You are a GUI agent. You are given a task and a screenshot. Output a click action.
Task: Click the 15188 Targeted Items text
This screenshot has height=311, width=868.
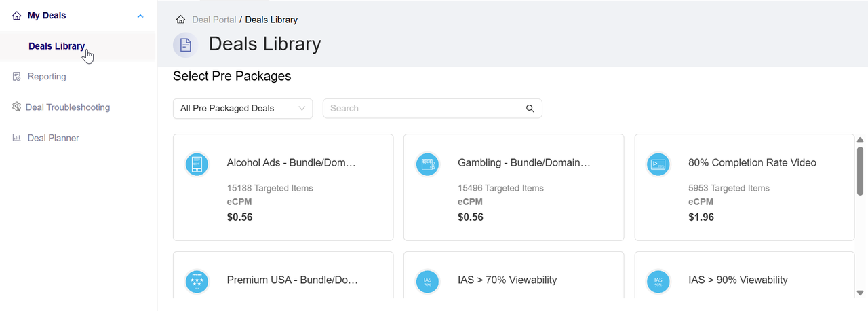(x=270, y=188)
